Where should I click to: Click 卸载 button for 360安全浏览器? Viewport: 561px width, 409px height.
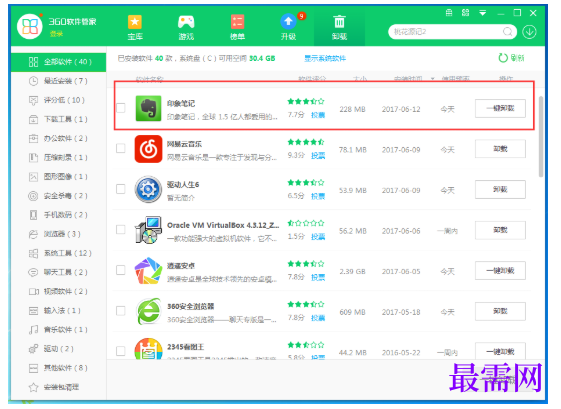coord(500,311)
